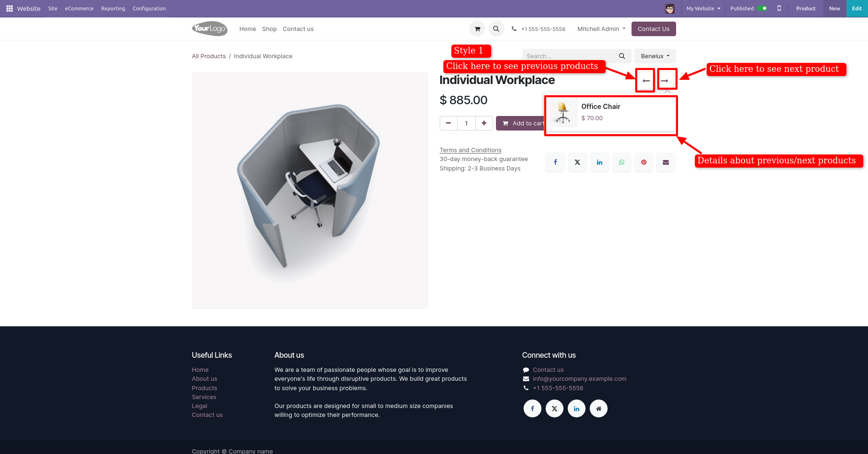
Task: Open Office Chair thumbnail in popup
Action: point(563,112)
